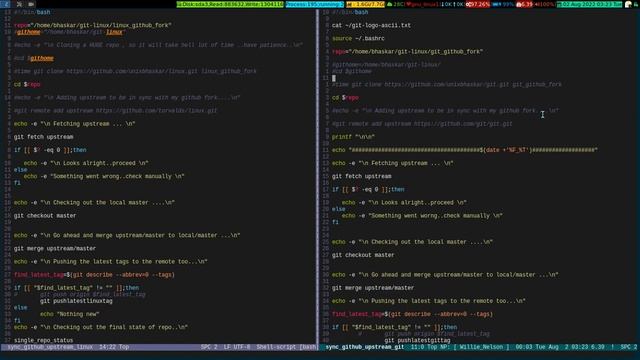Click the red heart status icon in top bar
This screenshot has width=640, height=360.
click(409, 4)
